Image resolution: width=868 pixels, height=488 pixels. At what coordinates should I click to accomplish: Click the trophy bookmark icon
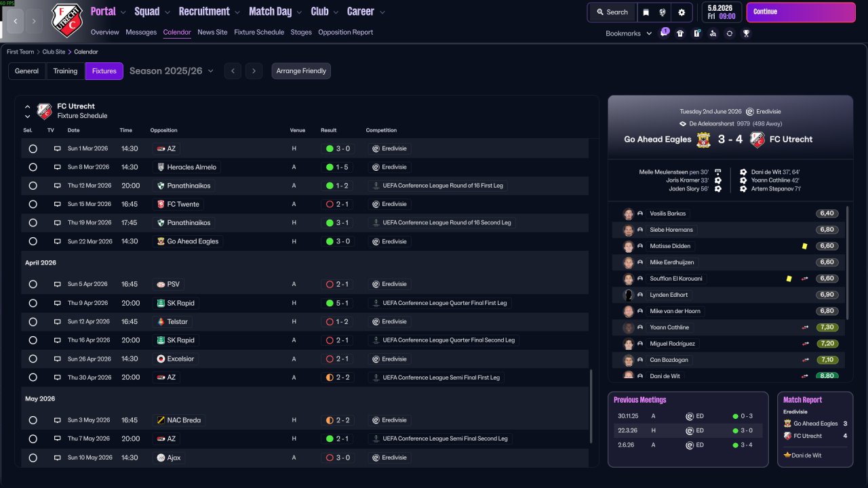(746, 33)
